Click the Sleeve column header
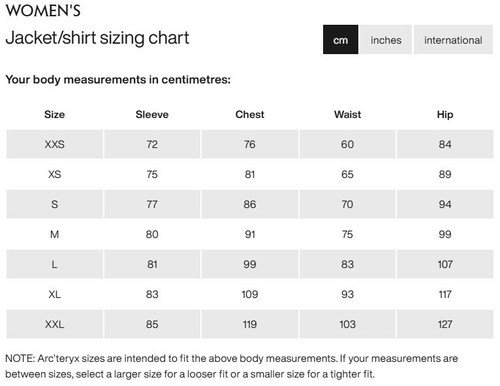The width and height of the screenshot is (500, 386). (x=152, y=114)
